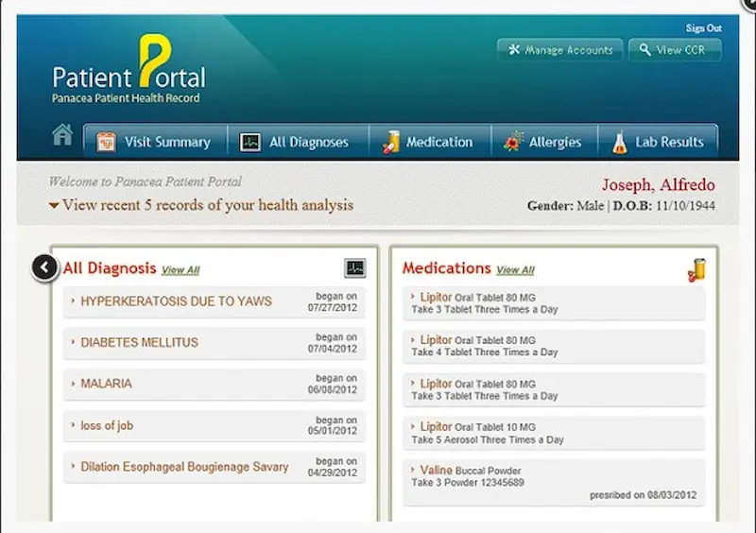Image resolution: width=756 pixels, height=533 pixels.
Task: Expand arrow of Lipitor 10 MG entry
Action: pyautogui.click(x=413, y=426)
